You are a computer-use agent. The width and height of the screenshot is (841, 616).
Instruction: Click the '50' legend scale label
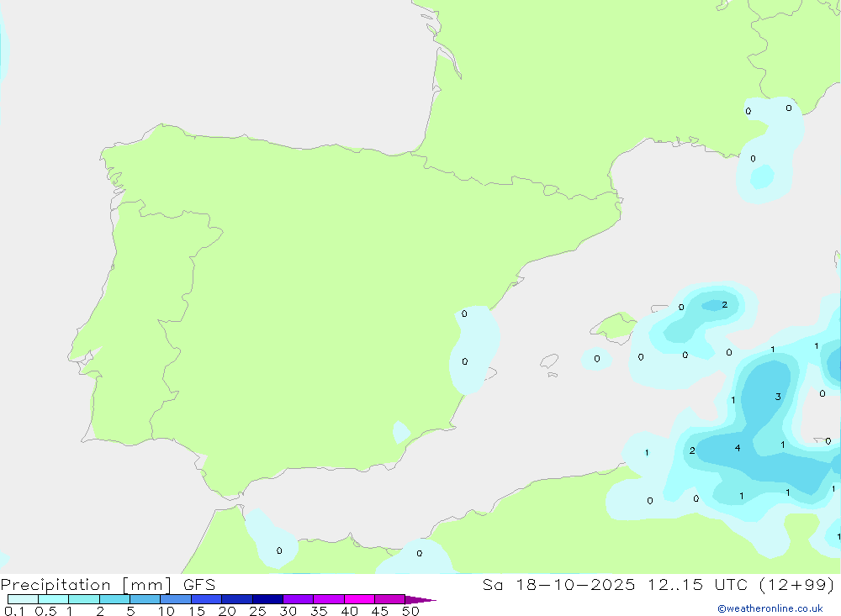[410, 611]
